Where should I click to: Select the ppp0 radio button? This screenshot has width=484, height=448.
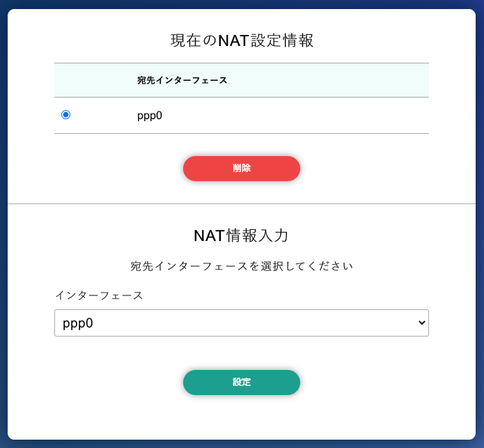[x=66, y=115]
